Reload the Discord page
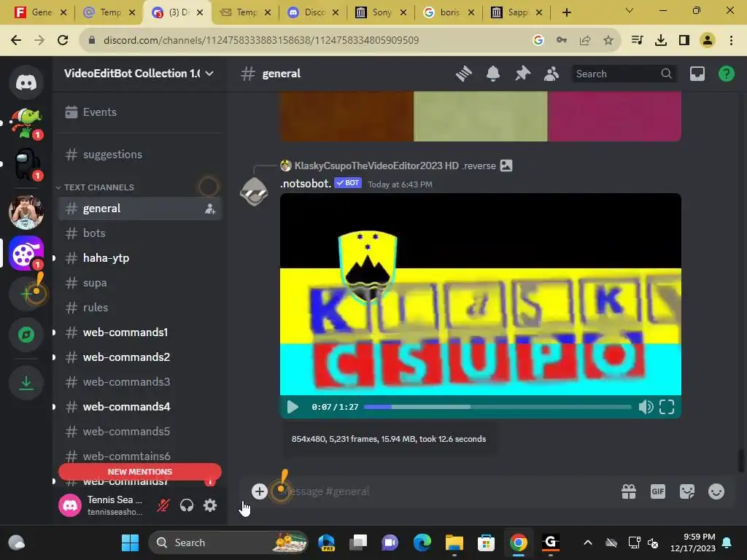Image resolution: width=747 pixels, height=560 pixels. pos(63,40)
